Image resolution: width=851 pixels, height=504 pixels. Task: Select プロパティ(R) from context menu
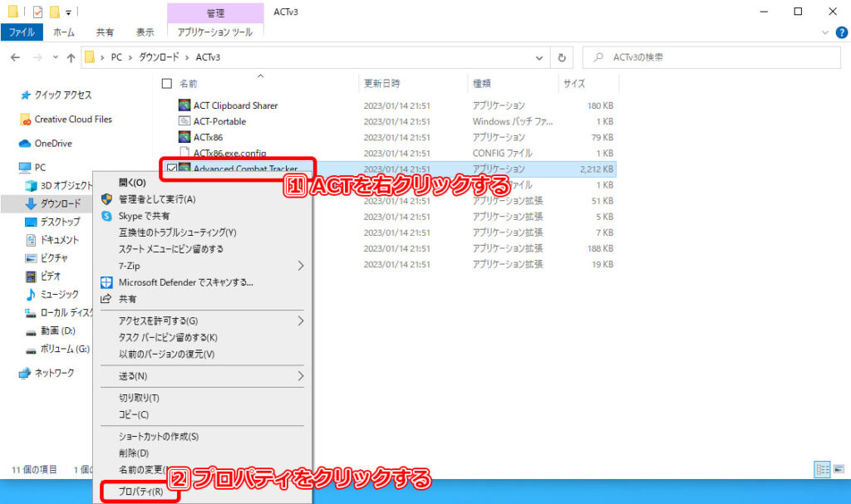point(141,492)
